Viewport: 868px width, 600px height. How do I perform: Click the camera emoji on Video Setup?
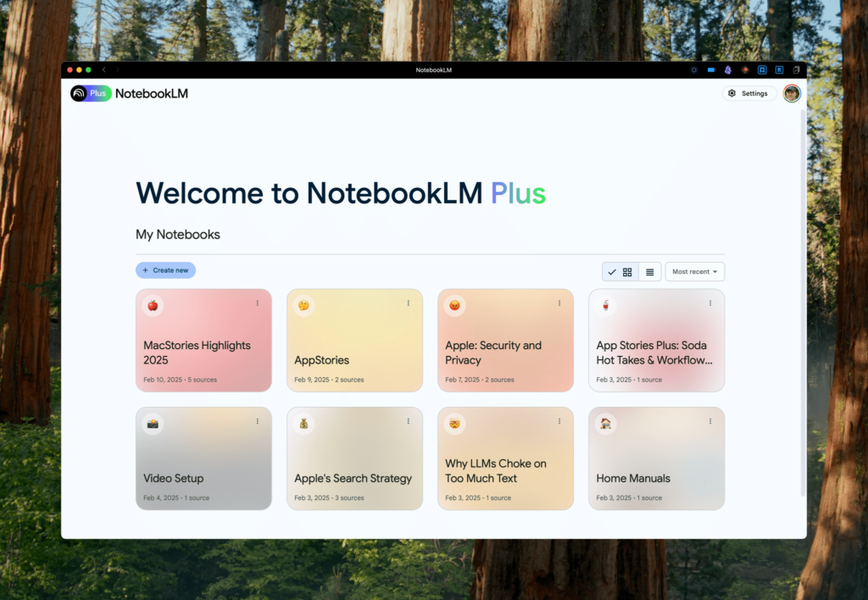(153, 424)
